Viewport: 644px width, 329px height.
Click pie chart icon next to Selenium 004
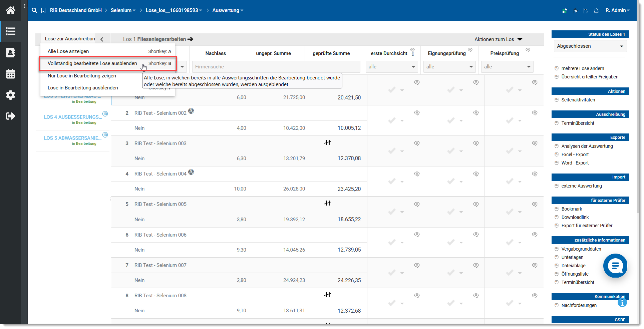point(191,172)
